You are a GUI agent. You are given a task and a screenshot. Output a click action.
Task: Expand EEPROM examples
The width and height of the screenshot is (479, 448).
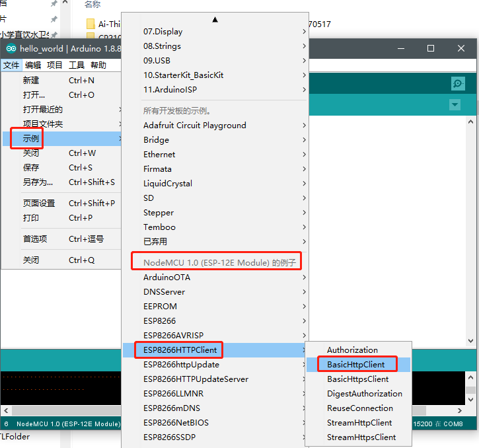(x=215, y=306)
